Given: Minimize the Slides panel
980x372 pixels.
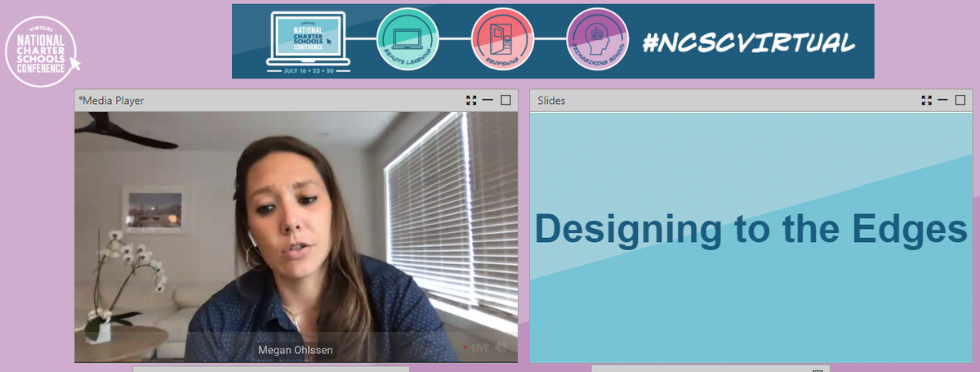Looking at the screenshot, I should pos(943,100).
